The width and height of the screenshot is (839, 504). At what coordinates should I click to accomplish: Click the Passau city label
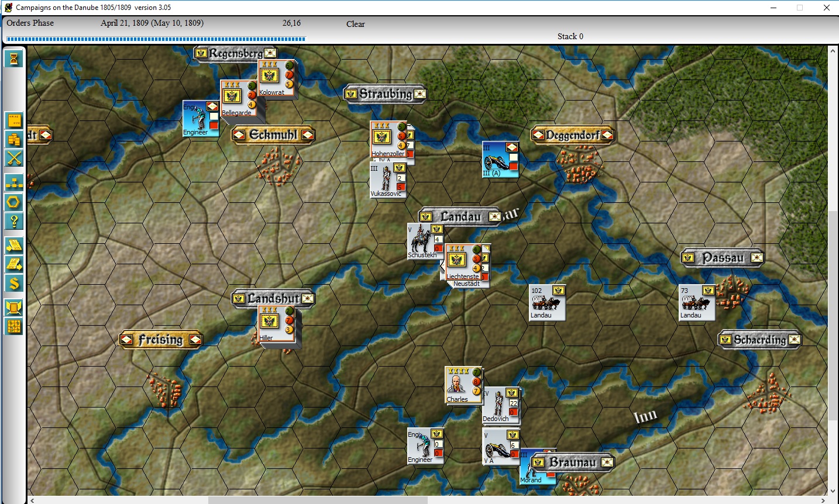(723, 258)
